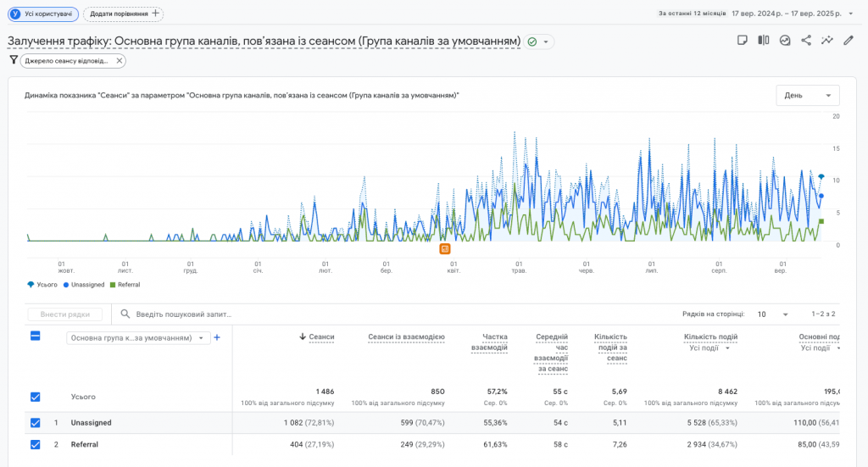Sort by Сеанси із взаємодією column
The height and width of the screenshot is (467, 868).
[406, 337]
